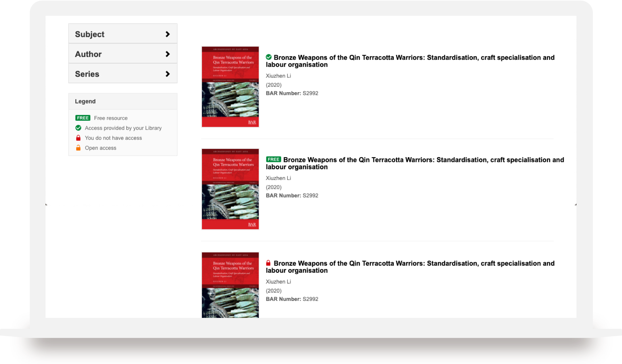This screenshot has width=622, height=364.
Task: Expand the Subject filter chevron
Action: pyautogui.click(x=167, y=34)
